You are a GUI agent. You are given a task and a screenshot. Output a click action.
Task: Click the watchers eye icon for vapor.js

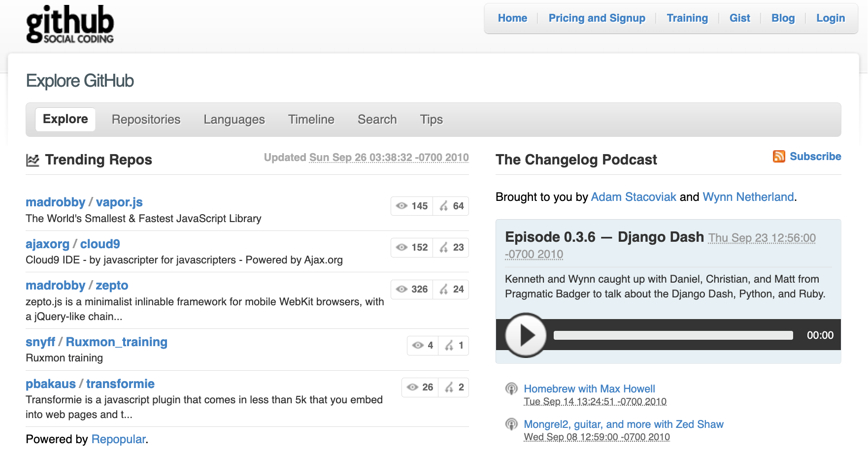pyautogui.click(x=402, y=206)
